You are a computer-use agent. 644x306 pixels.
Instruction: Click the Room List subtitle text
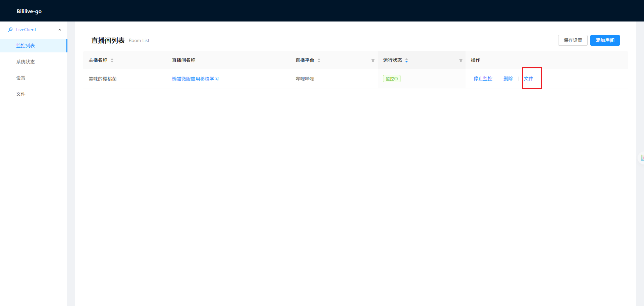139,41
